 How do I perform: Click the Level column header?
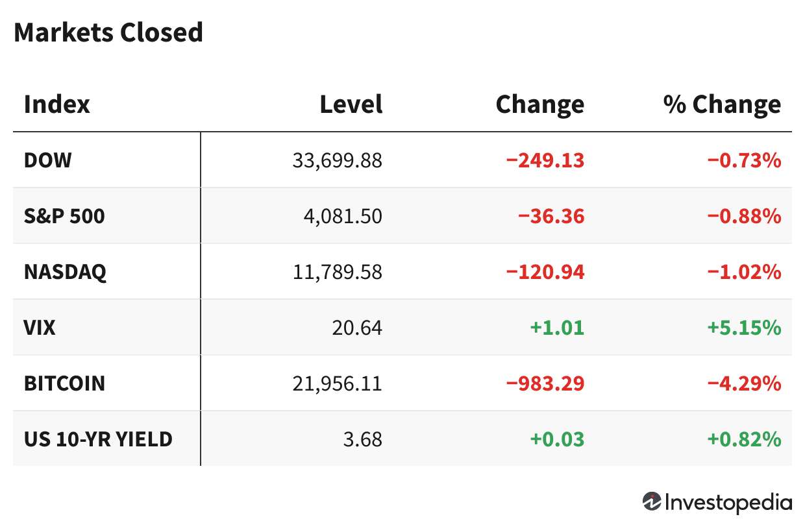[351, 104]
